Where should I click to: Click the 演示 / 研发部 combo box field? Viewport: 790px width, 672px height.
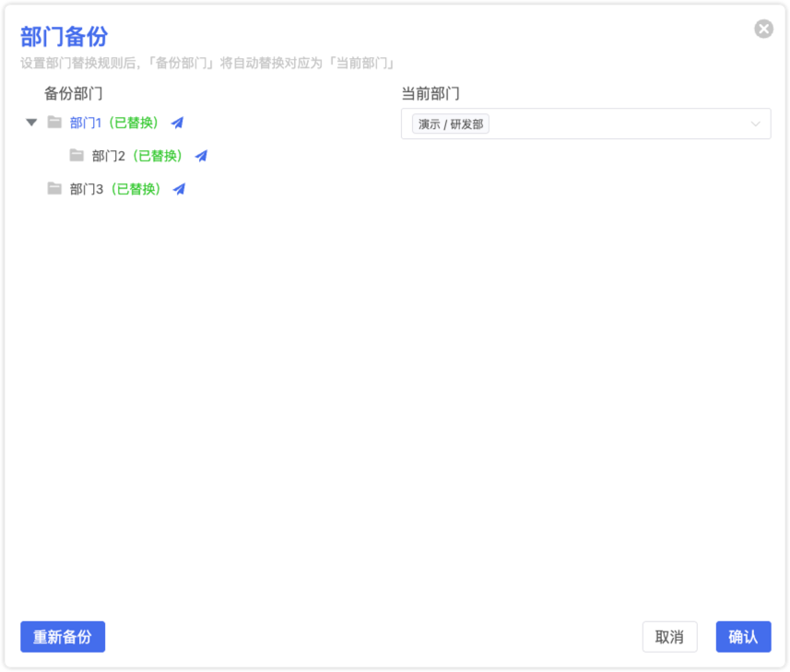coord(586,124)
